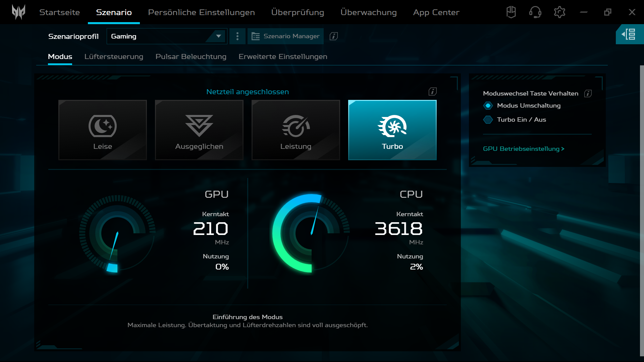Open the three-dot profile options menu
644x362 pixels.
237,36
